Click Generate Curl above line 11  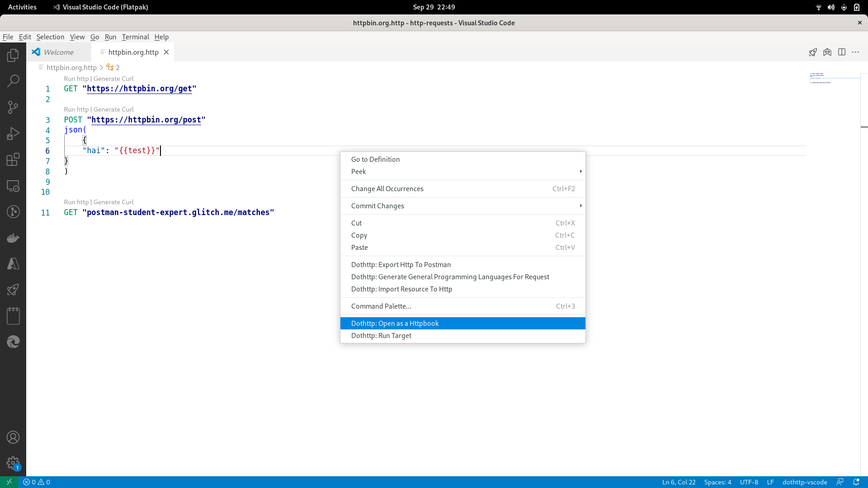pos(113,202)
